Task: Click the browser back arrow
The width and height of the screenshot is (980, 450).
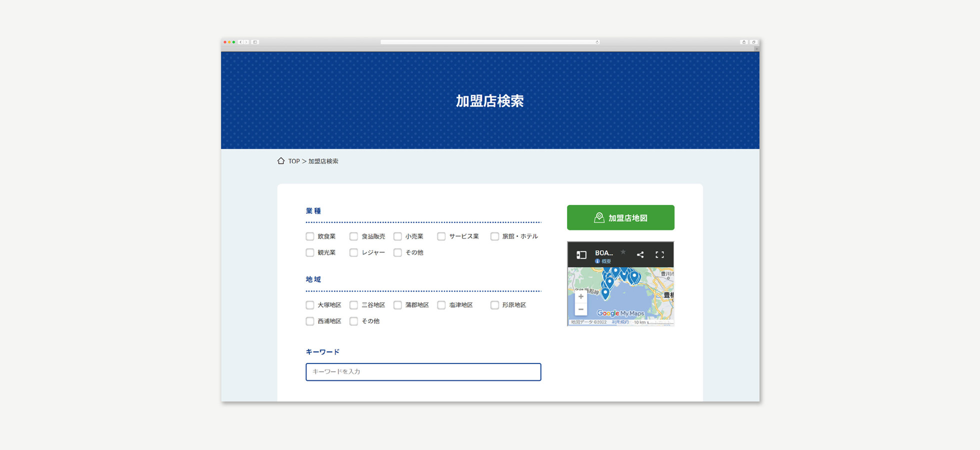Action: 240,42
